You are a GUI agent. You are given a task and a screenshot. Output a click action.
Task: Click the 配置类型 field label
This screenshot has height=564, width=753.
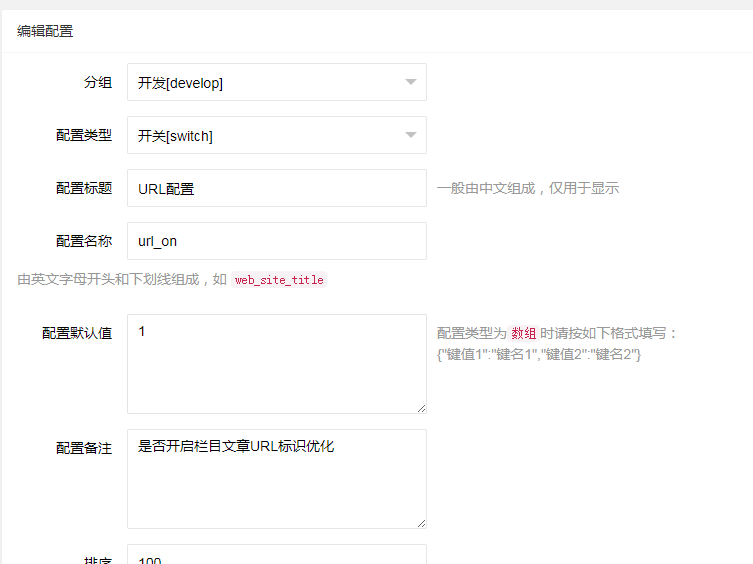point(84,136)
